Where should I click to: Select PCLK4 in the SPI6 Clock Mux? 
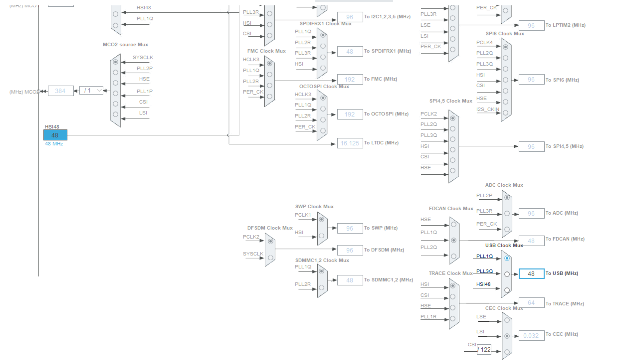click(x=506, y=47)
